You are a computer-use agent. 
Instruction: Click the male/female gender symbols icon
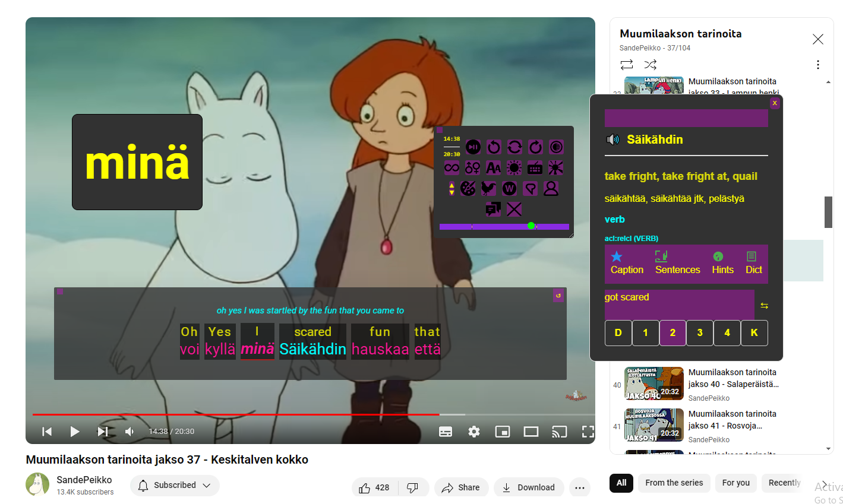[473, 168]
